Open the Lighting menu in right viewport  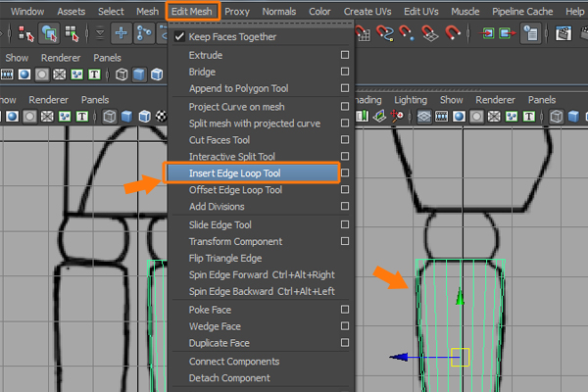coord(410,100)
